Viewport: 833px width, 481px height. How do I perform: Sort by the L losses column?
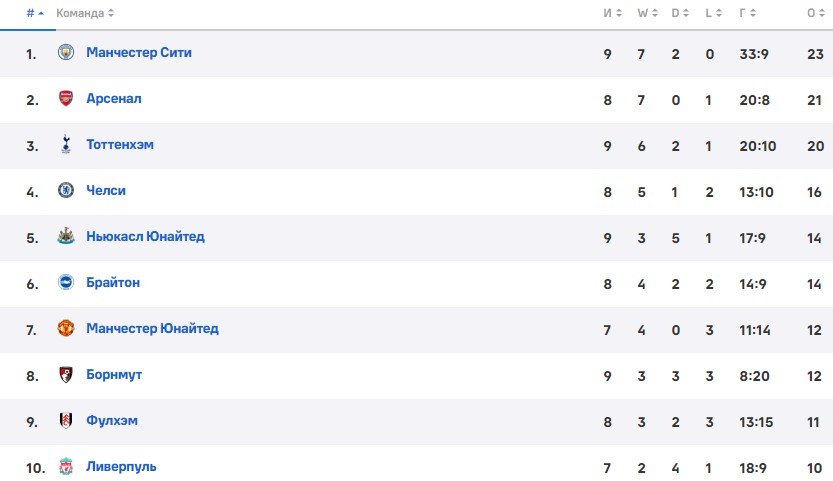pos(713,13)
